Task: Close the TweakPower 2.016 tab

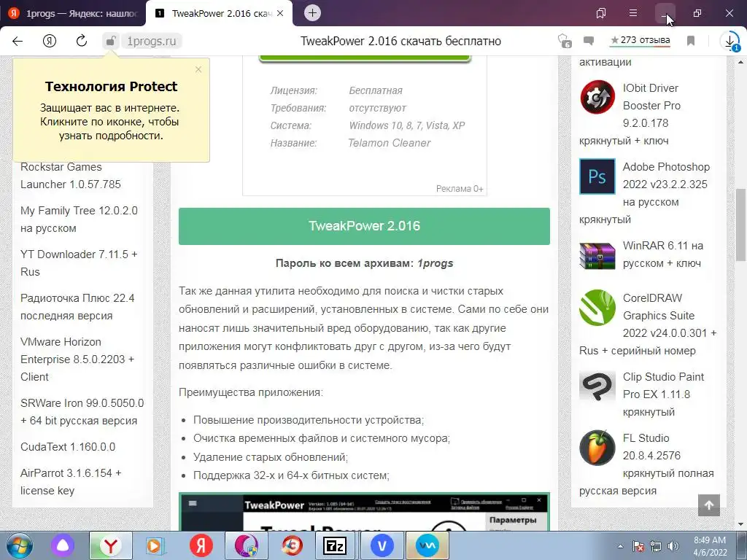Action: click(280, 13)
